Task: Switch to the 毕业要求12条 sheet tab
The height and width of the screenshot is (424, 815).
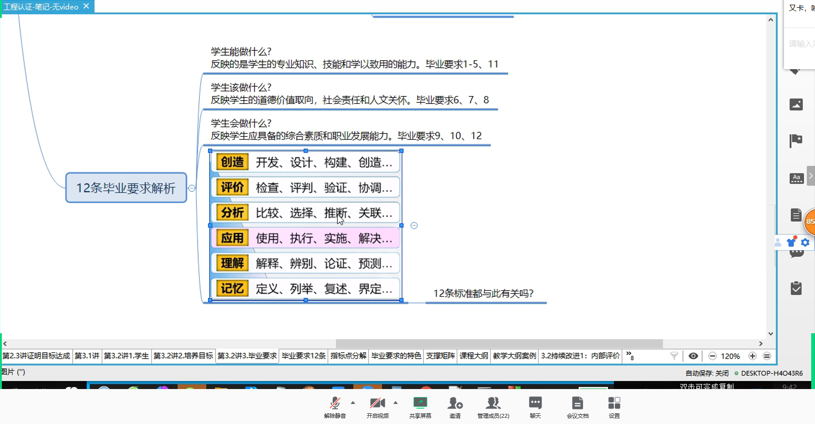Action: (x=303, y=356)
